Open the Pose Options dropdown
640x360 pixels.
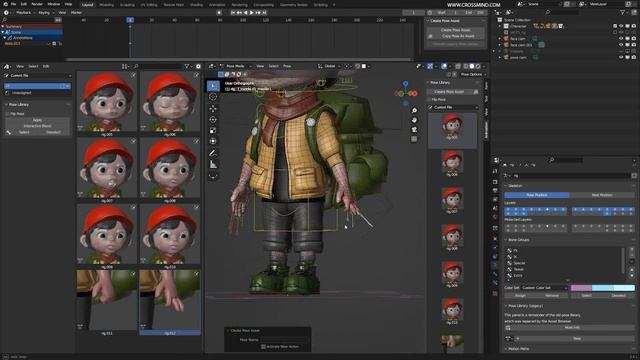click(473, 75)
